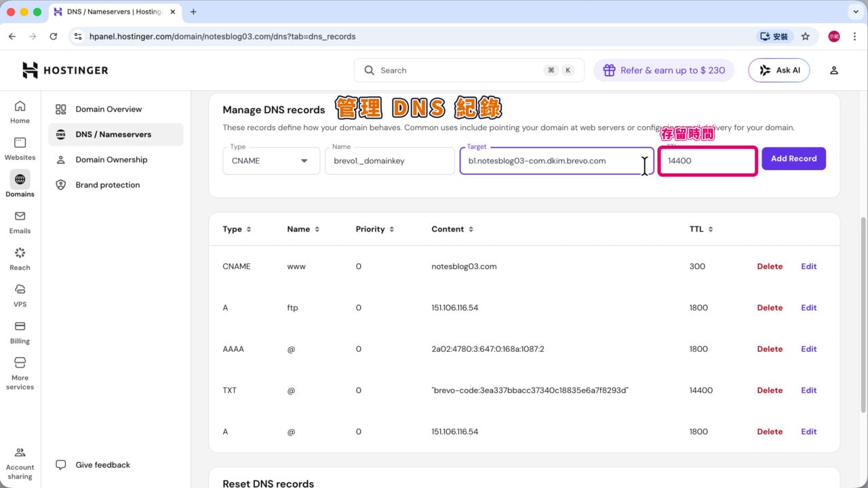Delete the AAAA record
Image resolution: width=868 pixels, height=488 pixels.
coord(770,349)
